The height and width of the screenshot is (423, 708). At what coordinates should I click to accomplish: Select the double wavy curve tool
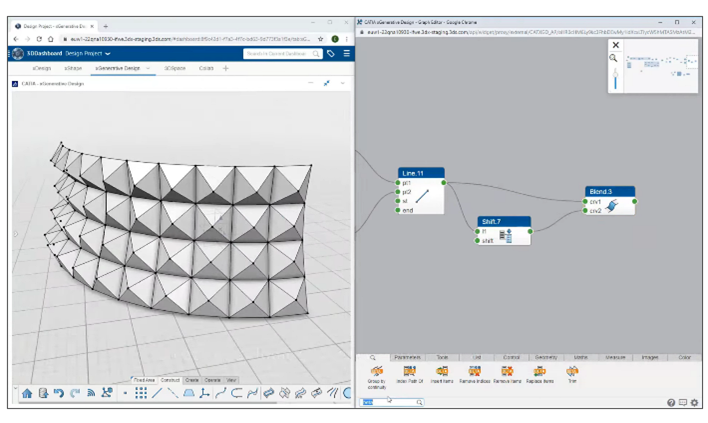pos(252,393)
